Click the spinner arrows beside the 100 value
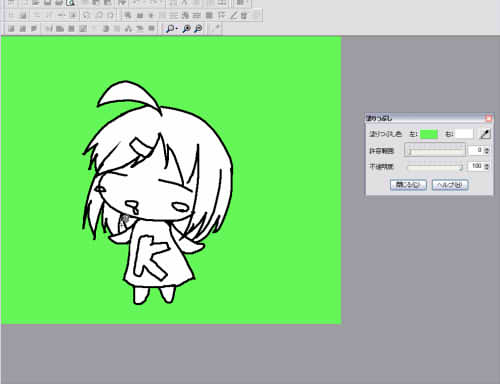Image resolution: width=500 pixels, height=384 pixels. [486, 166]
